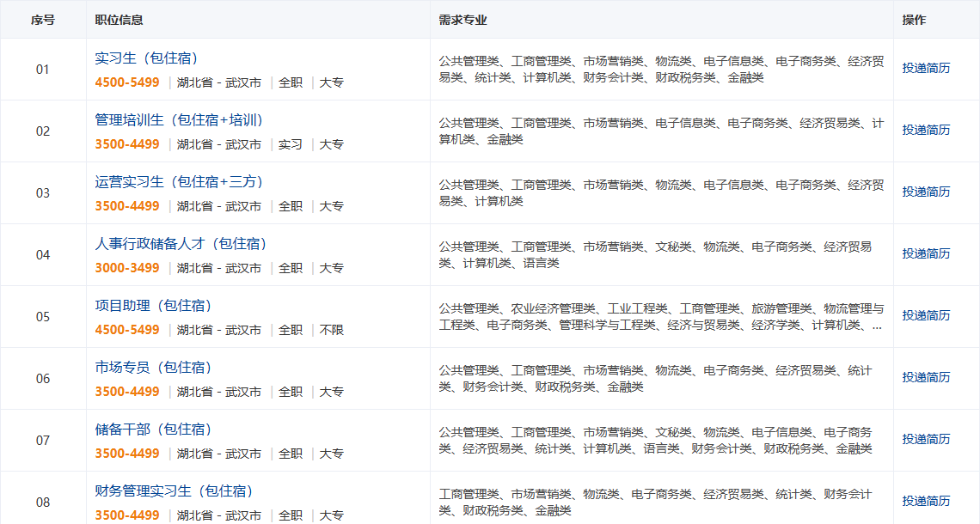
Task: Open the 储备干部（包住宿）job link
Action: pos(153,430)
